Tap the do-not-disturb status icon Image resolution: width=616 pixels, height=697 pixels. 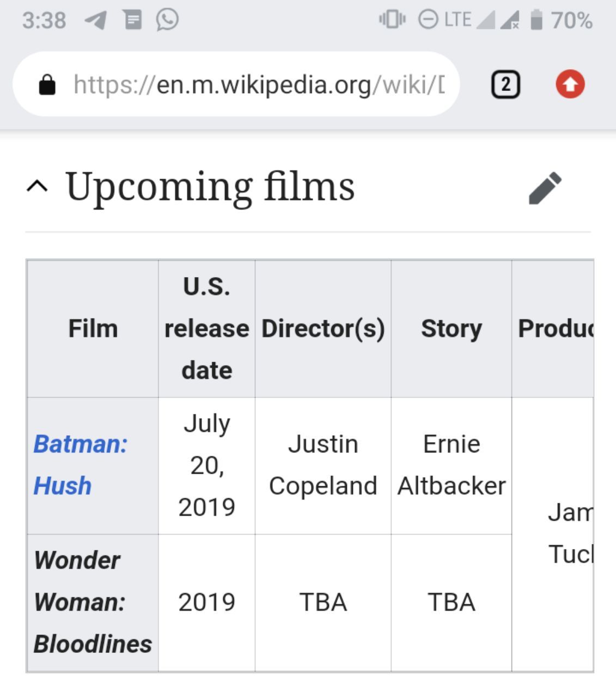coord(428,20)
